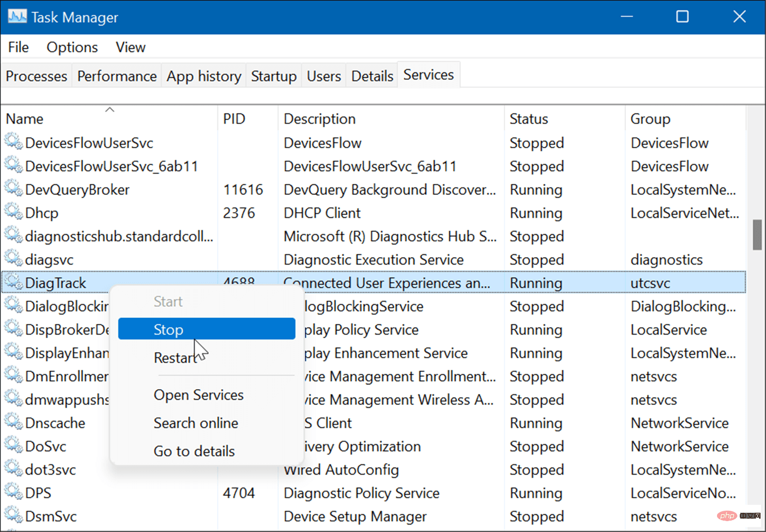The image size is (766, 532).
Task: Open the Options menu
Action: pos(72,47)
